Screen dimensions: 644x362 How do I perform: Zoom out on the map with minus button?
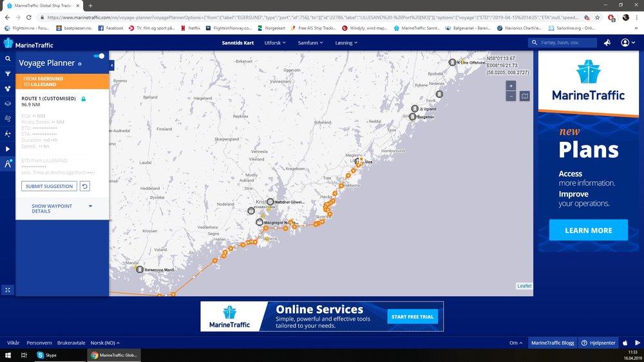(511, 96)
